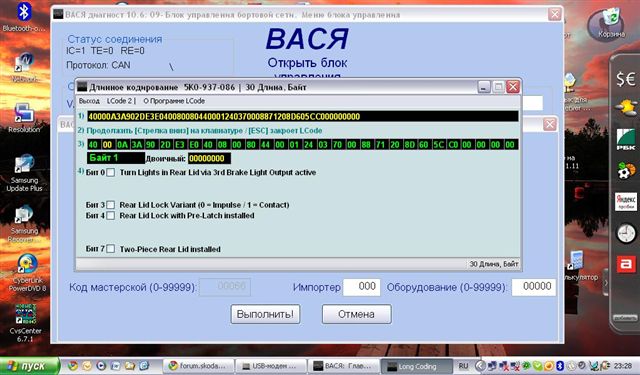
Task: Click the Яндекс пробки sidebar gadget
Action: [x=625, y=202]
